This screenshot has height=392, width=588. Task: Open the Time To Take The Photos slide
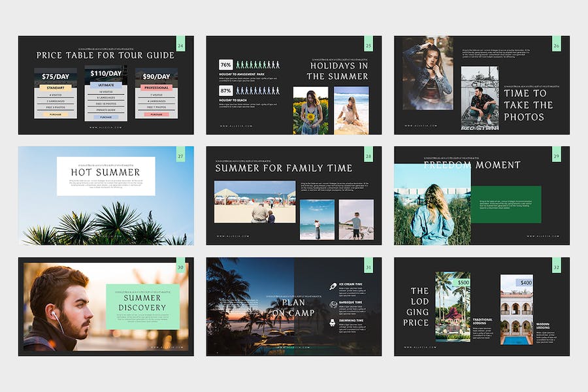click(482, 85)
